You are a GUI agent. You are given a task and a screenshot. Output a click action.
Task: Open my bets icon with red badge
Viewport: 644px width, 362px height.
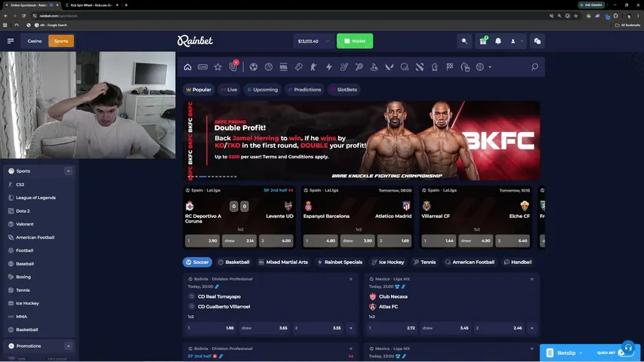tap(233, 66)
